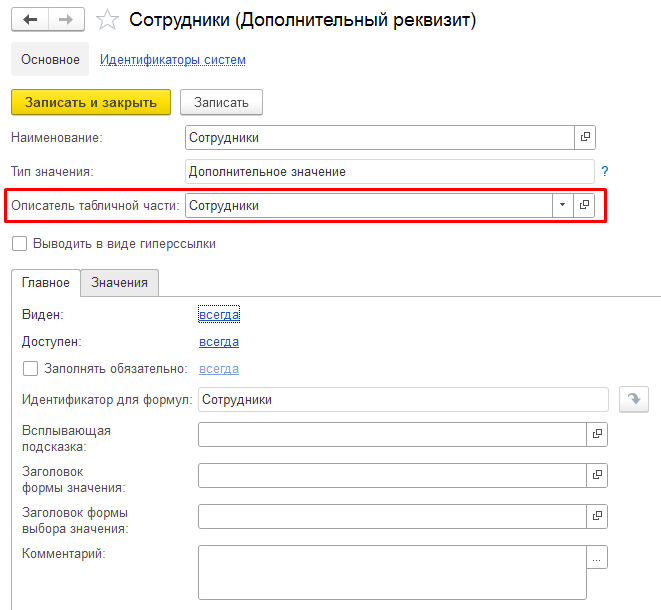Open the Идентификаторы систем section
661x610 pixels.
pos(172,60)
